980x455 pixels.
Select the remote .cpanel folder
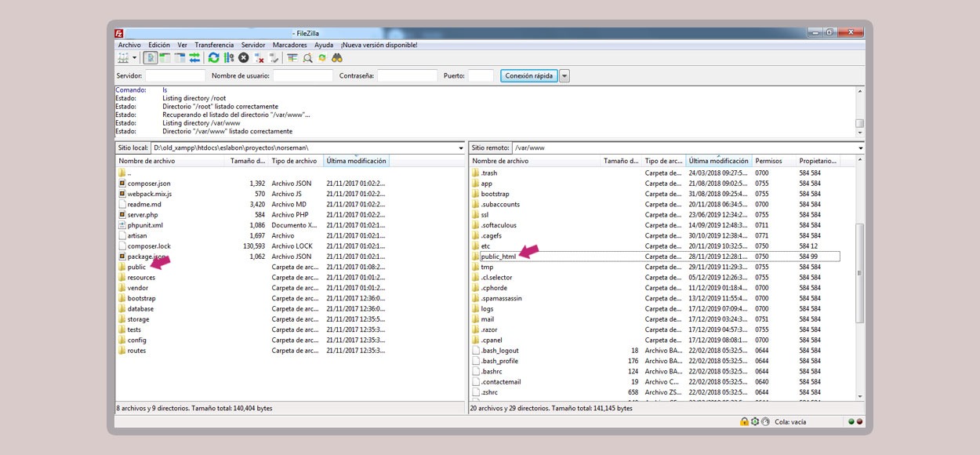[492, 340]
